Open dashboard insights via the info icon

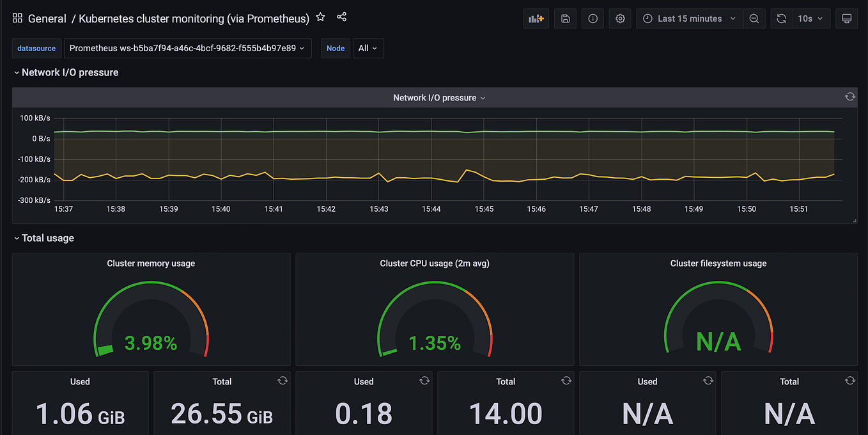[593, 18]
